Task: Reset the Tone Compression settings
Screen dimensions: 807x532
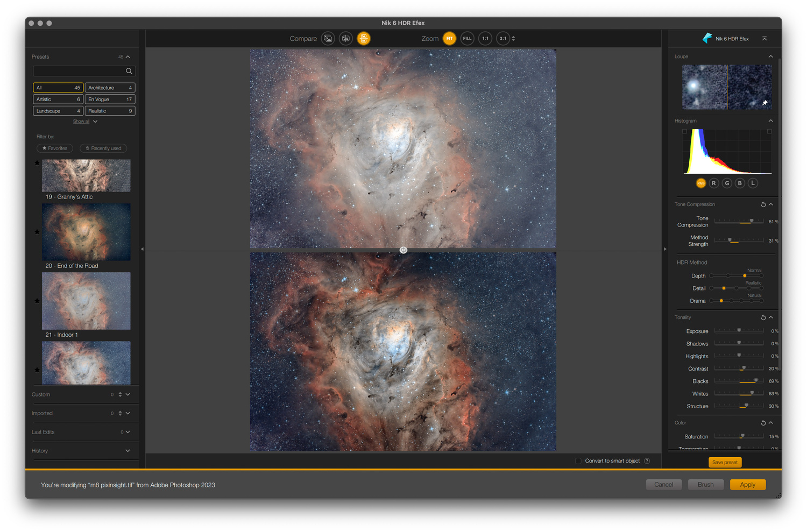Action: point(763,204)
